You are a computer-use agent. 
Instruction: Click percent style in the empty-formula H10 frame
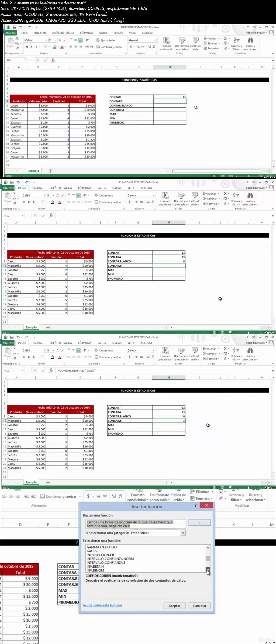coord(137,202)
